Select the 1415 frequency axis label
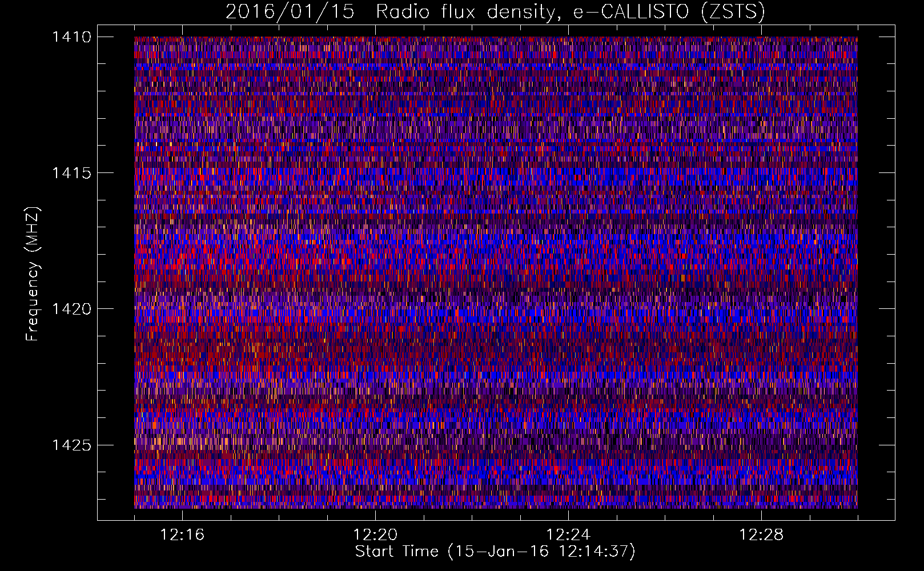The image size is (924, 571). coord(71,173)
